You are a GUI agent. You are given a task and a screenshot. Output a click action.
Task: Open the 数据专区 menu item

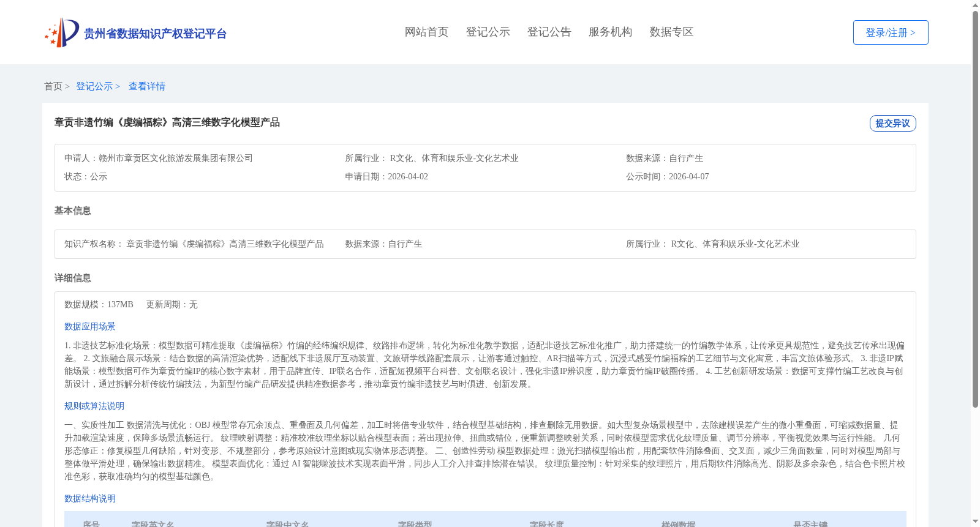point(671,32)
